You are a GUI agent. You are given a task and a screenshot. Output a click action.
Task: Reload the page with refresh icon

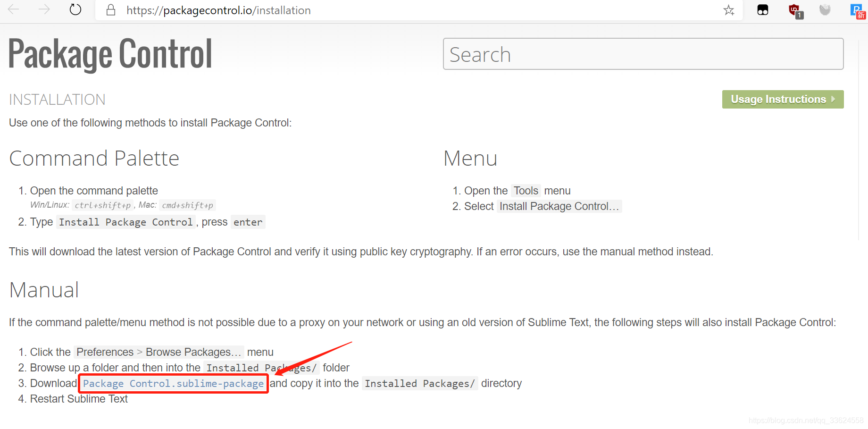click(75, 9)
